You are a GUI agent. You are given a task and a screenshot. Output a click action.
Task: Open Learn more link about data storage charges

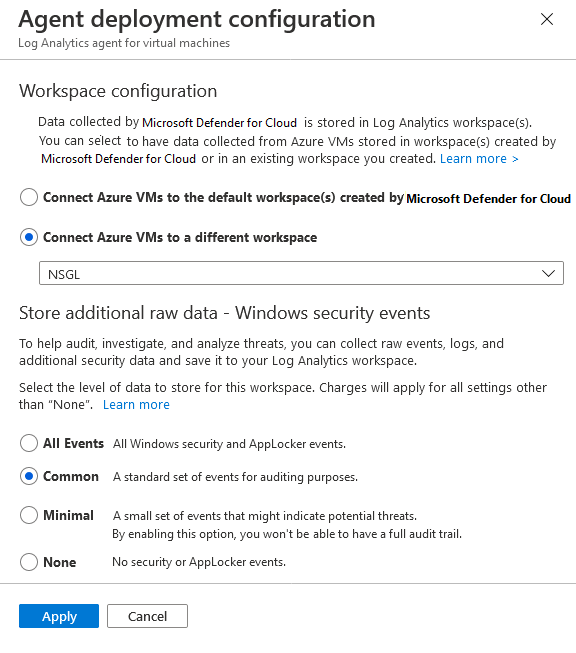point(136,404)
